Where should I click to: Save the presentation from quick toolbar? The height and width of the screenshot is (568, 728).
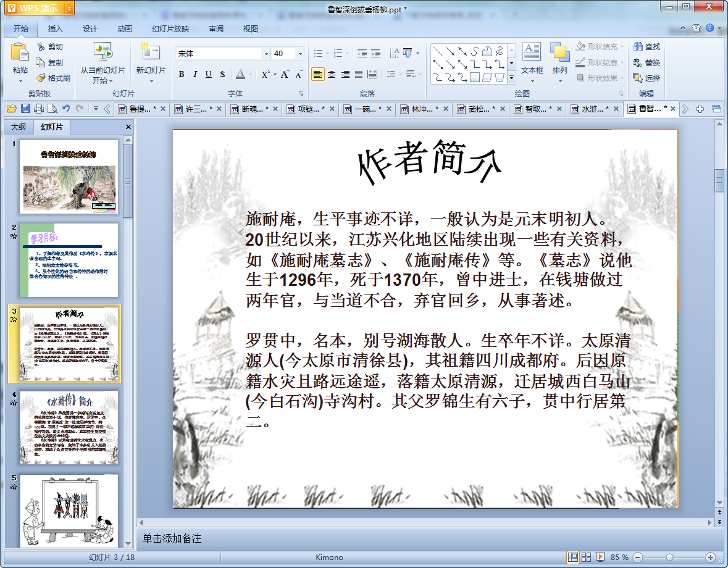click(25, 109)
